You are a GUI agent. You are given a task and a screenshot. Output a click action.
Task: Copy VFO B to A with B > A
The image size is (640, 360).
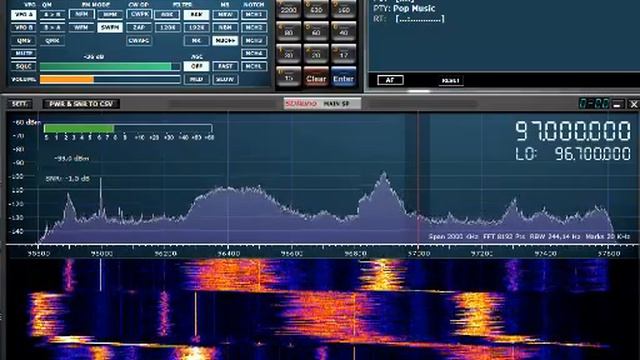click(x=52, y=28)
